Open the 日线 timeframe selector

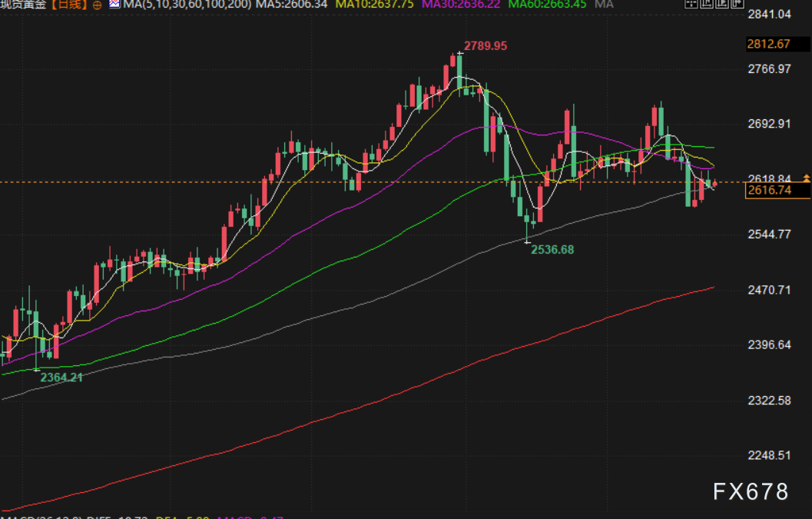click(x=69, y=5)
